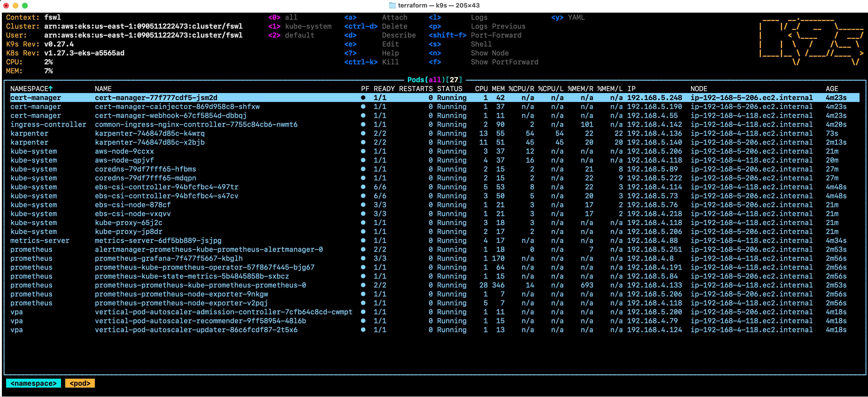Click the yellow minimize window button
868x397 pixels.
[x=15, y=5]
